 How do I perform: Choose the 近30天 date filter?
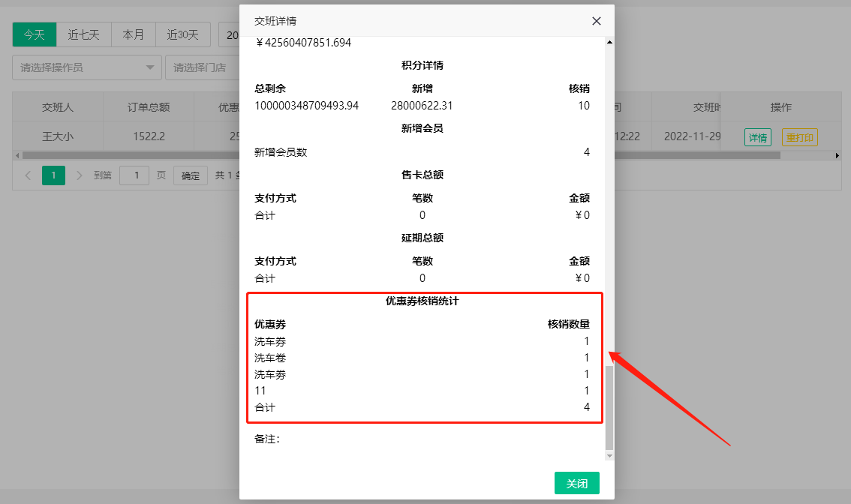pos(182,34)
